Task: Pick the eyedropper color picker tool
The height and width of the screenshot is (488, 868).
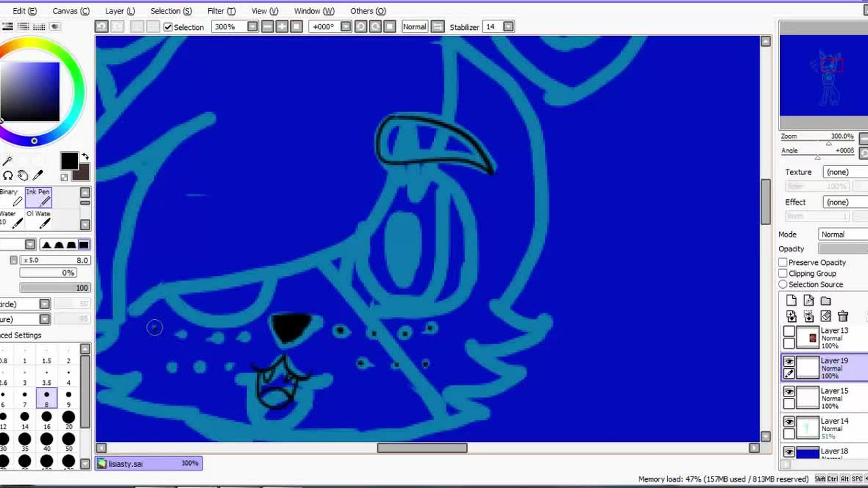Action: click(x=38, y=176)
